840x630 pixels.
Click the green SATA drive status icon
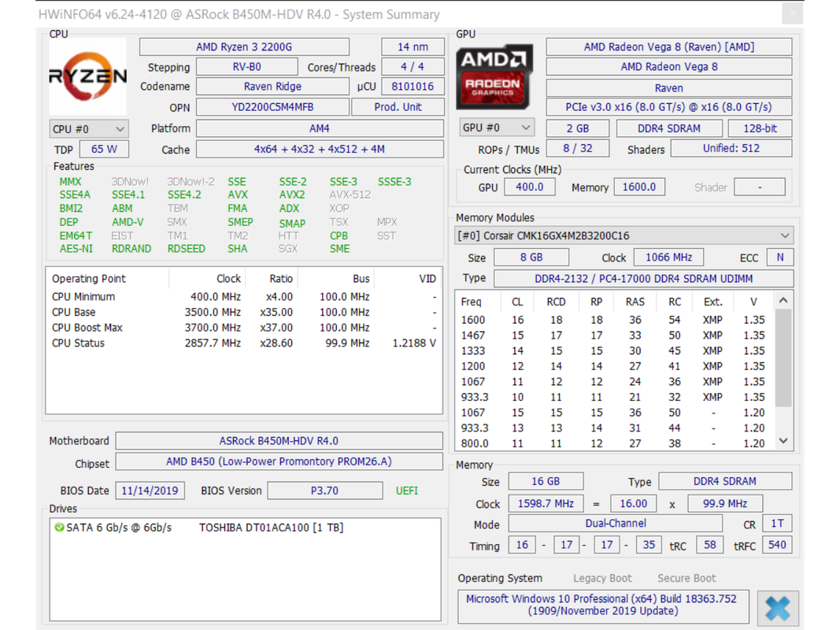click(x=59, y=528)
